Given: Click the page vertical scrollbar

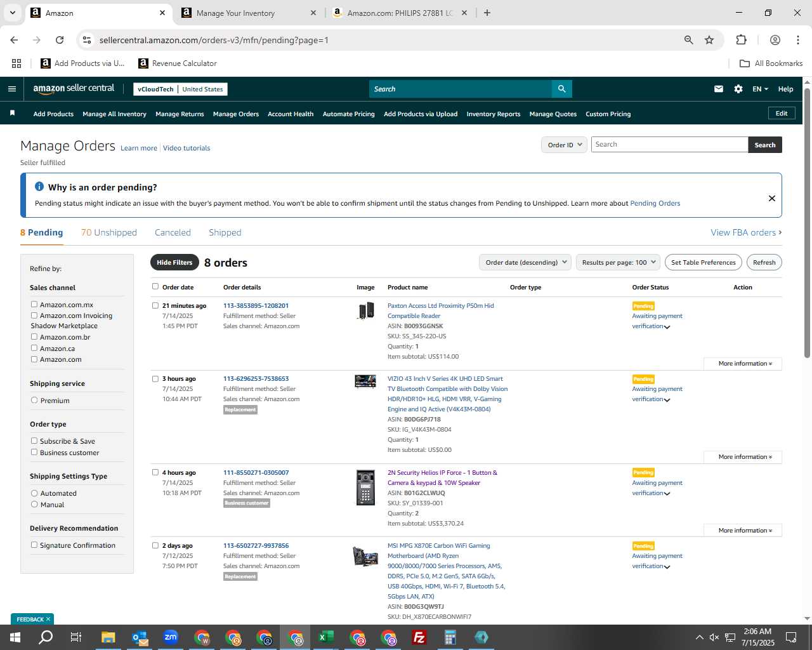Looking at the screenshot, I should point(808,222).
